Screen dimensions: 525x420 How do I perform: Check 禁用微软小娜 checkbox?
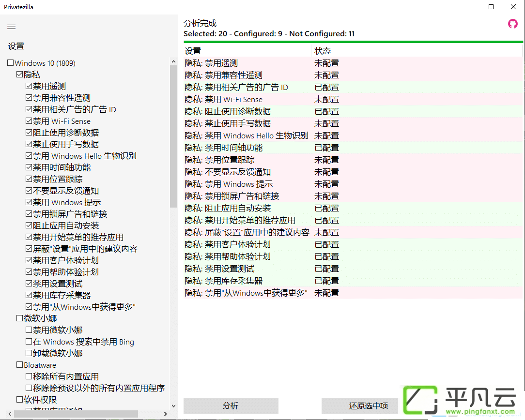29,330
